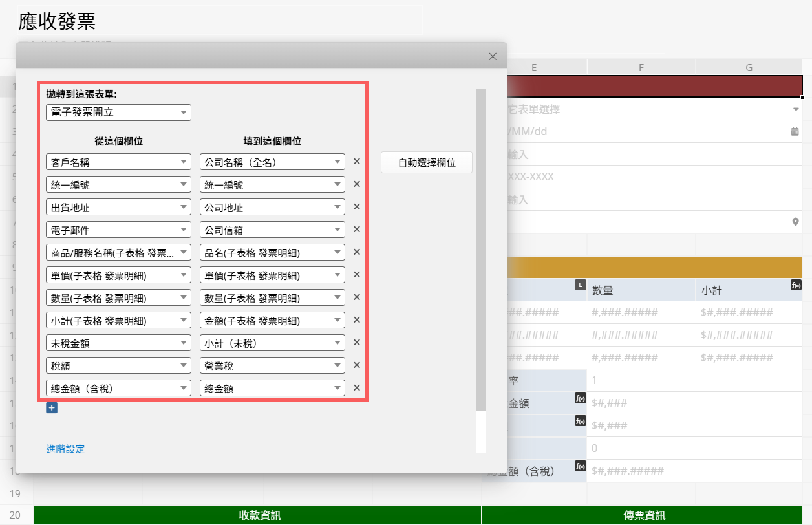
Task: Remove the 出貨地址 to 公司地址 mapping
Action: pos(356,207)
